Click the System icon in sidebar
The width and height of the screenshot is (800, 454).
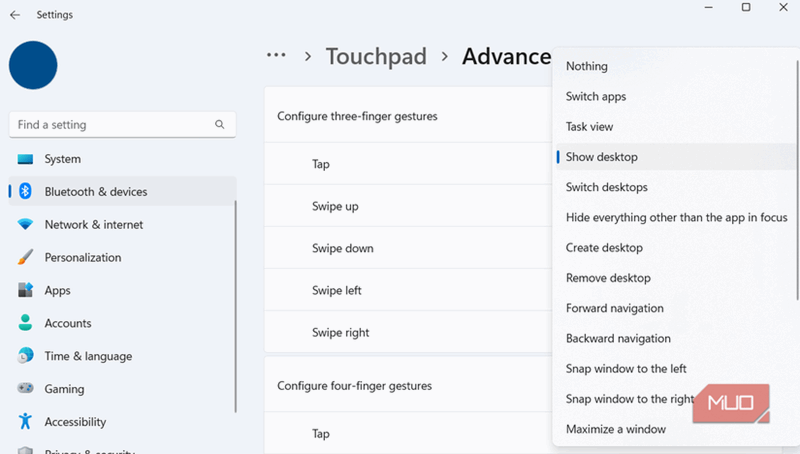tap(25, 159)
